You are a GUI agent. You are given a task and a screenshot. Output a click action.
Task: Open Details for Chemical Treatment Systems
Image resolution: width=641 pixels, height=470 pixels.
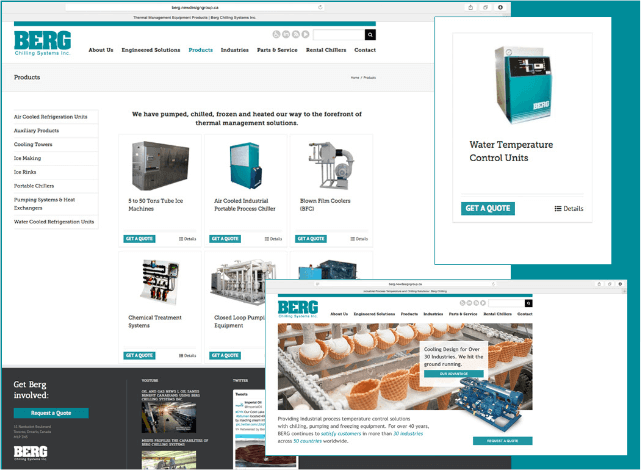(188, 356)
